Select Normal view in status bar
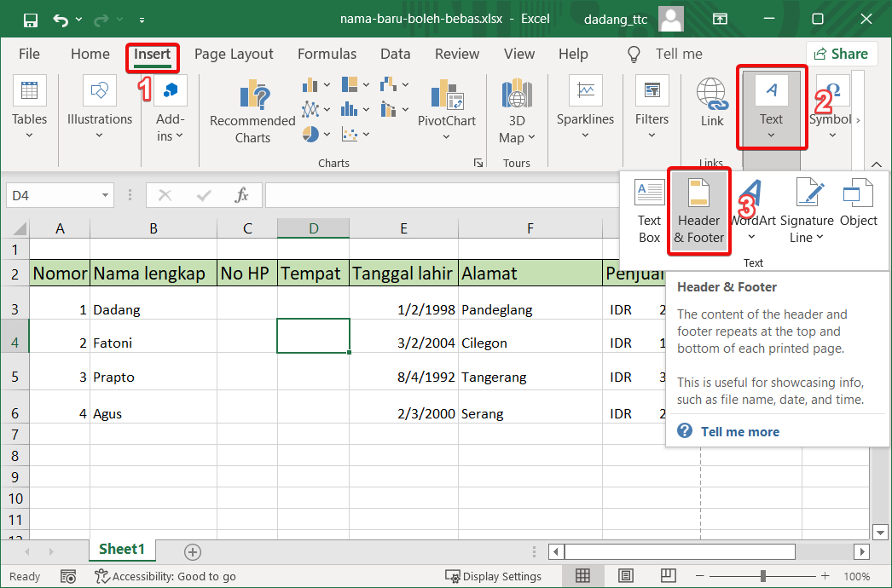 [583, 576]
